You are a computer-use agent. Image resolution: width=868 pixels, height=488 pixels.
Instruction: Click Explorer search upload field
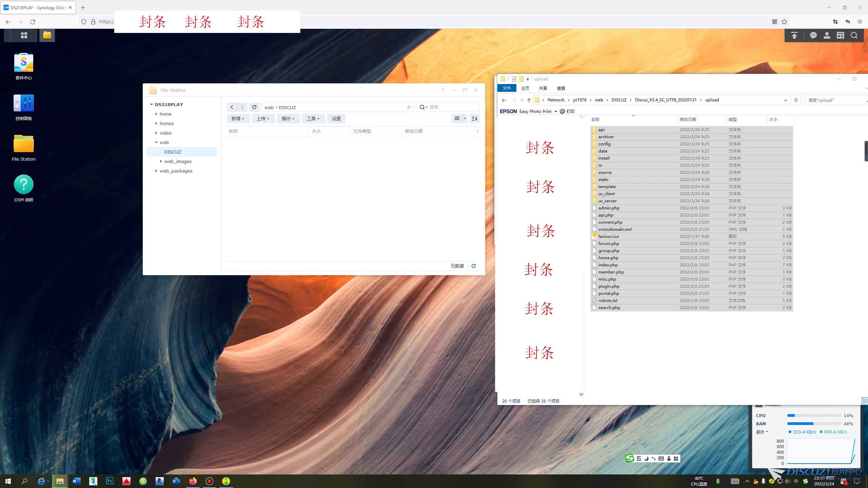(x=836, y=100)
